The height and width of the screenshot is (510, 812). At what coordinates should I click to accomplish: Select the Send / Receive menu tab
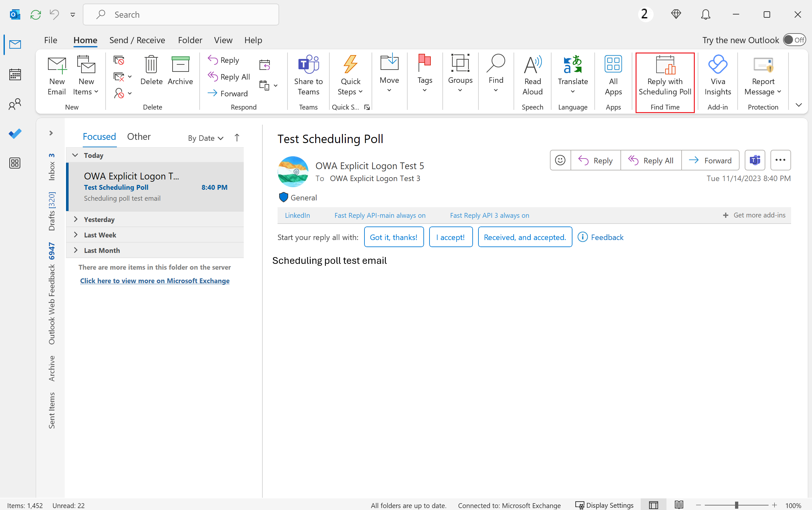[x=137, y=40]
